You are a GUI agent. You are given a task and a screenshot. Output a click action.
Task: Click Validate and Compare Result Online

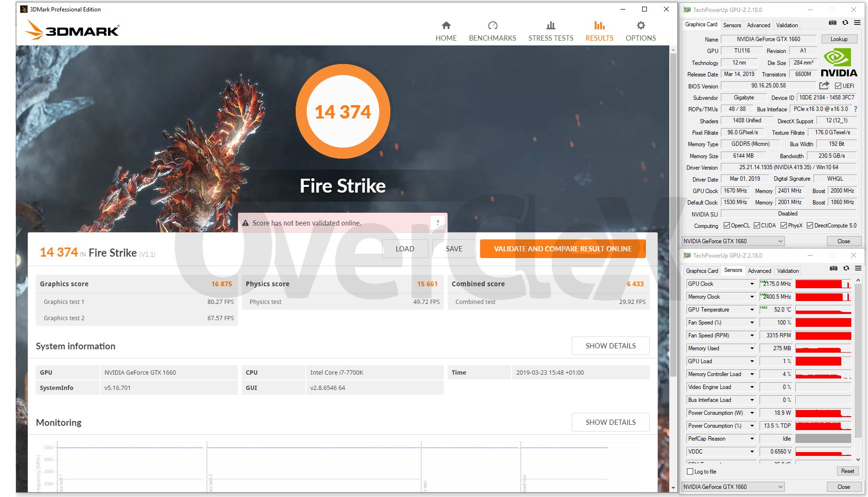(x=562, y=249)
